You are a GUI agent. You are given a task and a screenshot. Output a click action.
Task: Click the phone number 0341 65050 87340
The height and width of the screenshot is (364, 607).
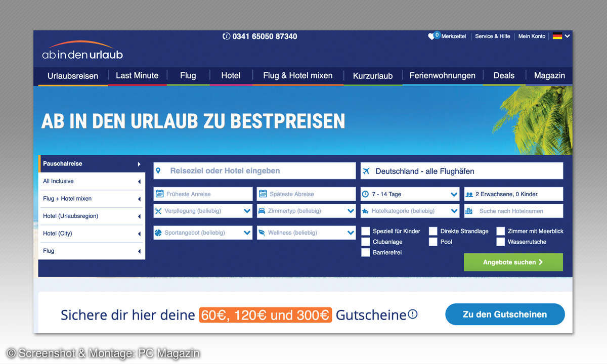click(265, 36)
